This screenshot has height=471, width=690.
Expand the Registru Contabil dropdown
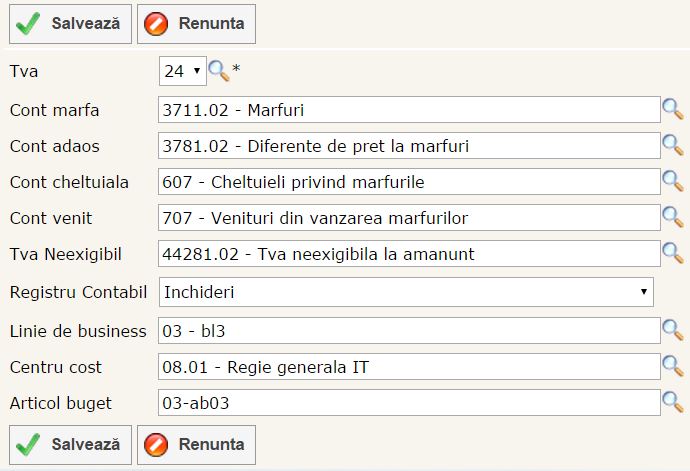[406, 292]
